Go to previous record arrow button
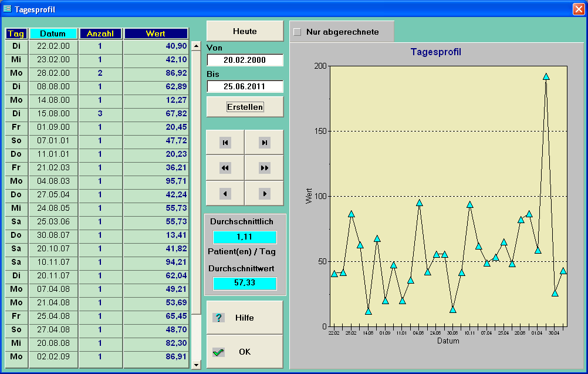The image size is (588, 374). pyautogui.click(x=225, y=193)
